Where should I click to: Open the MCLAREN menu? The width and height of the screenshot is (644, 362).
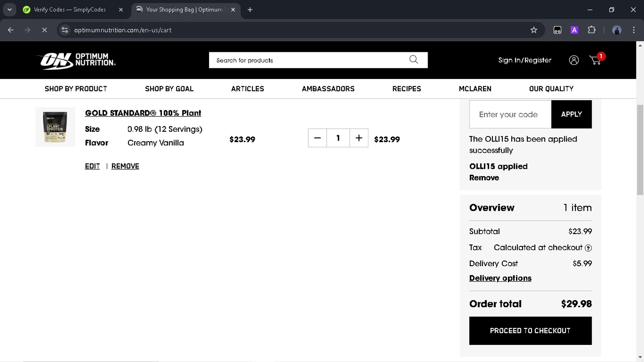(475, 89)
